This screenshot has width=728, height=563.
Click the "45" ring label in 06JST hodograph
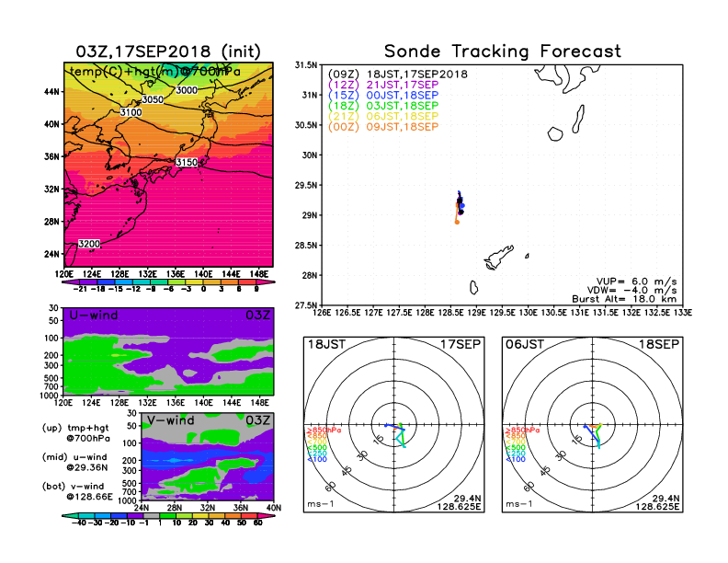(x=545, y=470)
